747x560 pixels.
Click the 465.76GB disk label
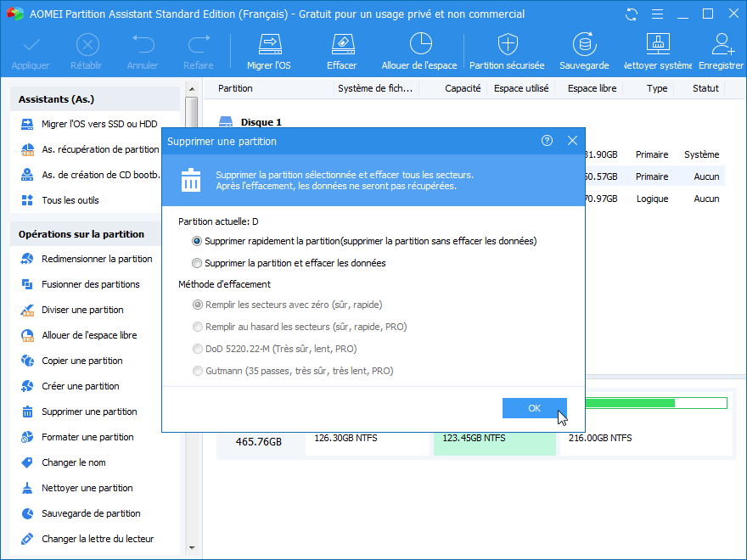click(259, 442)
